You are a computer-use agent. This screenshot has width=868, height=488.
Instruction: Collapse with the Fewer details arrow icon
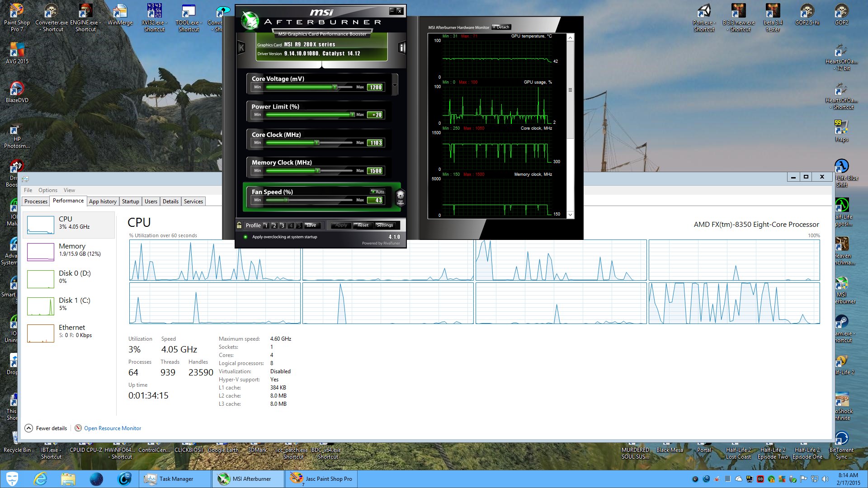(x=28, y=428)
